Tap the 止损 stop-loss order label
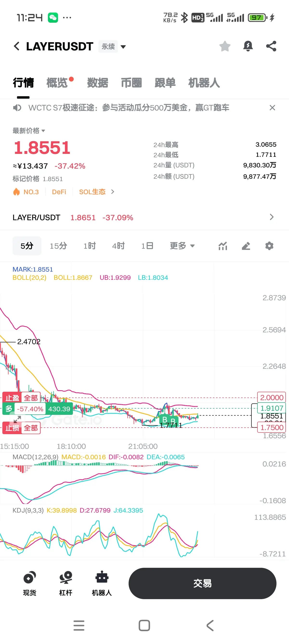289x644 pixels. [12, 428]
